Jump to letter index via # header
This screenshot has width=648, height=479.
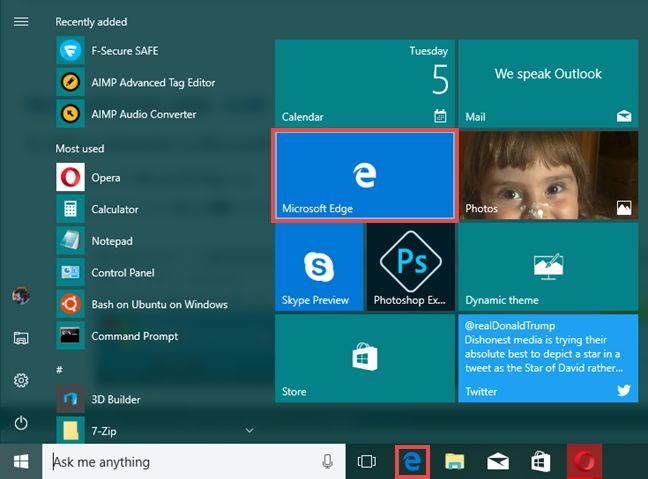(x=60, y=369)
